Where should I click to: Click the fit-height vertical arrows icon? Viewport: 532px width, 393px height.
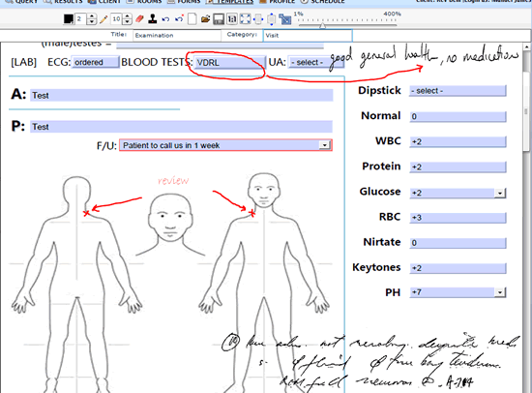pos(272,19)
